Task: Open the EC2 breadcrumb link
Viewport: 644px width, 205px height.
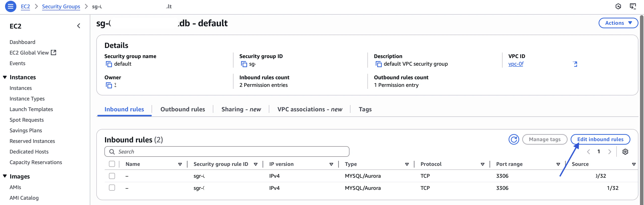Action: tap(25, 7)
